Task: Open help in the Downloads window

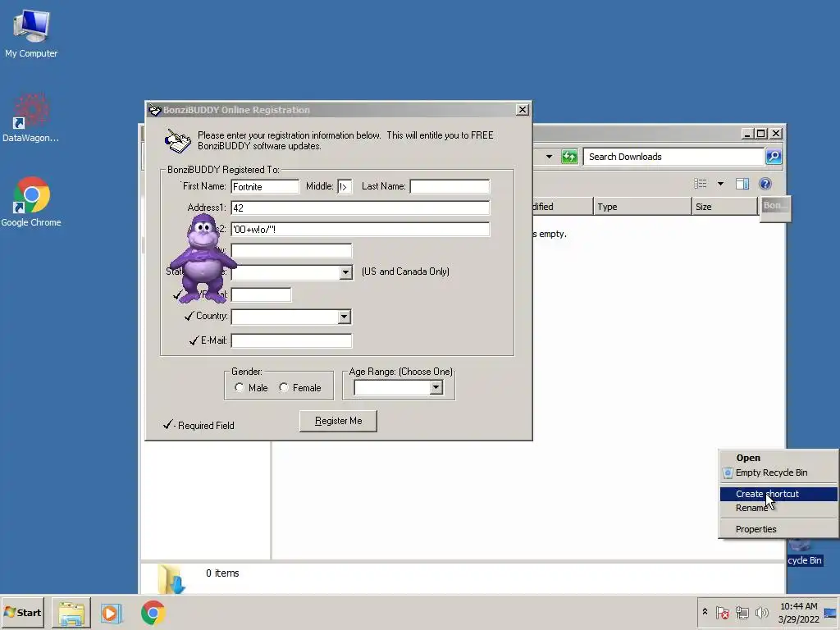Action: click(x=765, y=184)
